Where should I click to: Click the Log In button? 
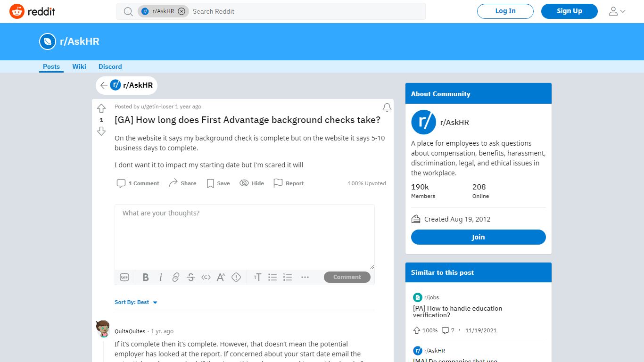coord(505,11)
